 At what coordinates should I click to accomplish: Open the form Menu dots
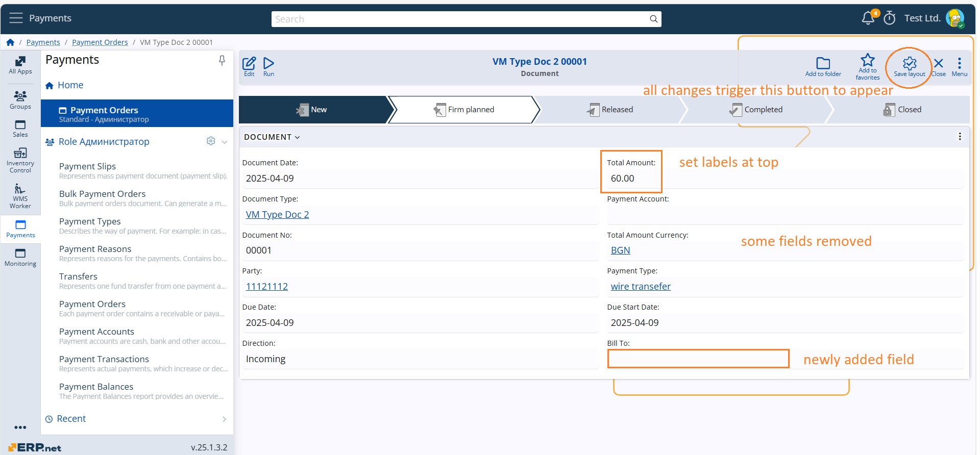(x=960, y=67)
